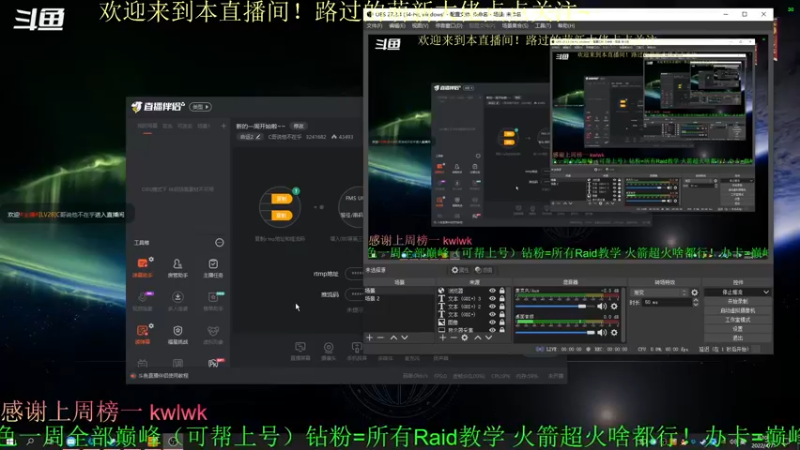This screenshot has width=800, height=450.
Task: Open the 滤镜 filters button
Action: 483,270
